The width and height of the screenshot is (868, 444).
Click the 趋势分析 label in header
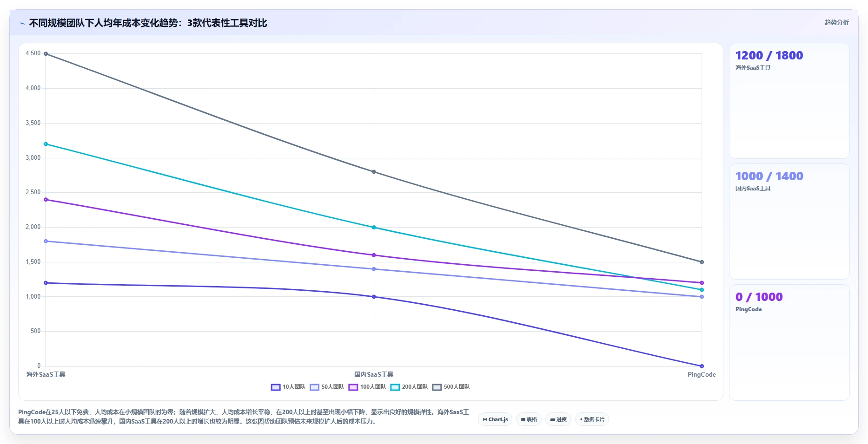836,22
